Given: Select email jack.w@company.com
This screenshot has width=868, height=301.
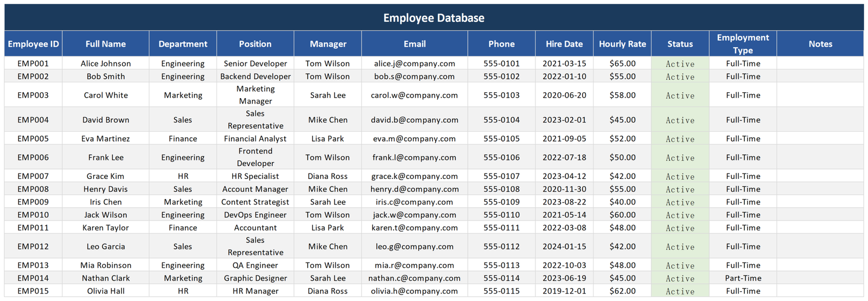Looking at the screenshot, I should coord(414,215).
